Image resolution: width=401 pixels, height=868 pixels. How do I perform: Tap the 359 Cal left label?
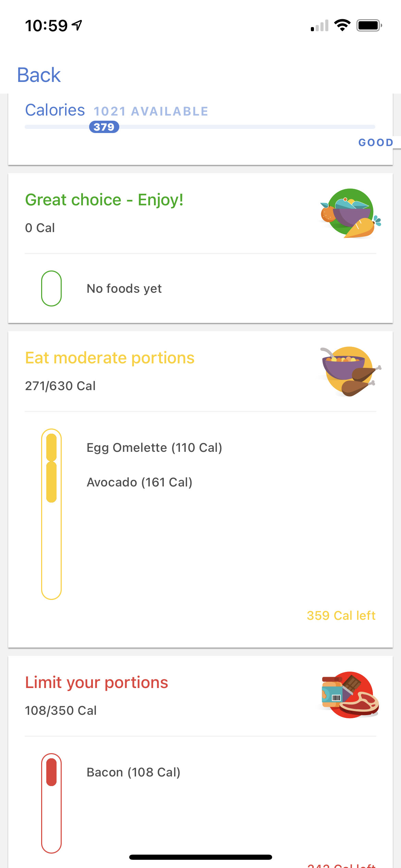coord(341,615)
